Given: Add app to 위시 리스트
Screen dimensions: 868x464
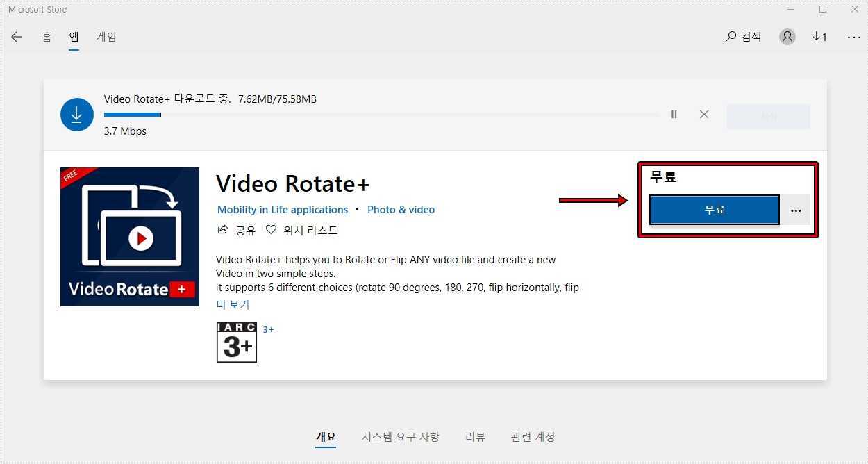Looking at the screenshot, I should [x=302, y=230].
